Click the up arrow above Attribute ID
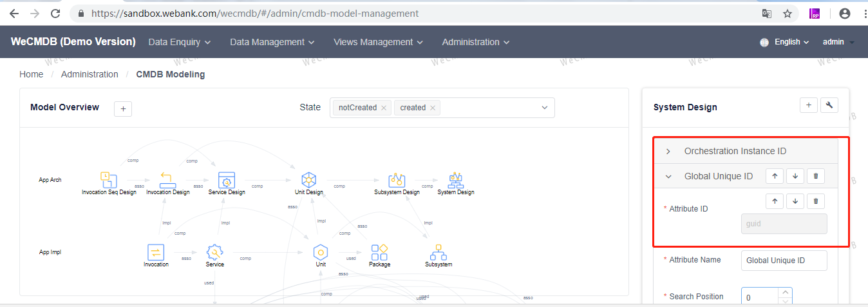Viewport: 868px width, 307px height. click(775, 201)
